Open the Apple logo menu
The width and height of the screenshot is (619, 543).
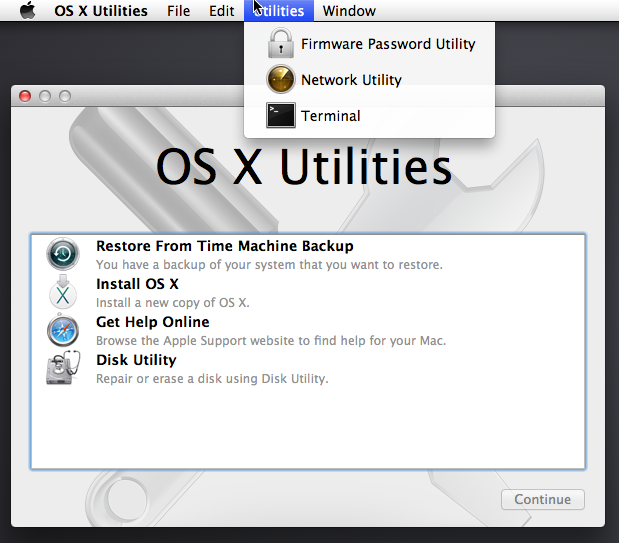28,10
